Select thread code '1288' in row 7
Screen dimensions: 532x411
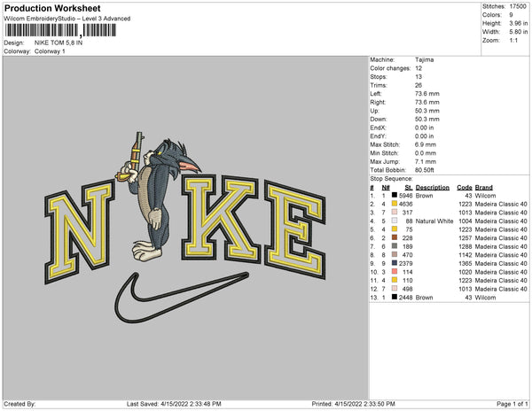pos(465,246)
